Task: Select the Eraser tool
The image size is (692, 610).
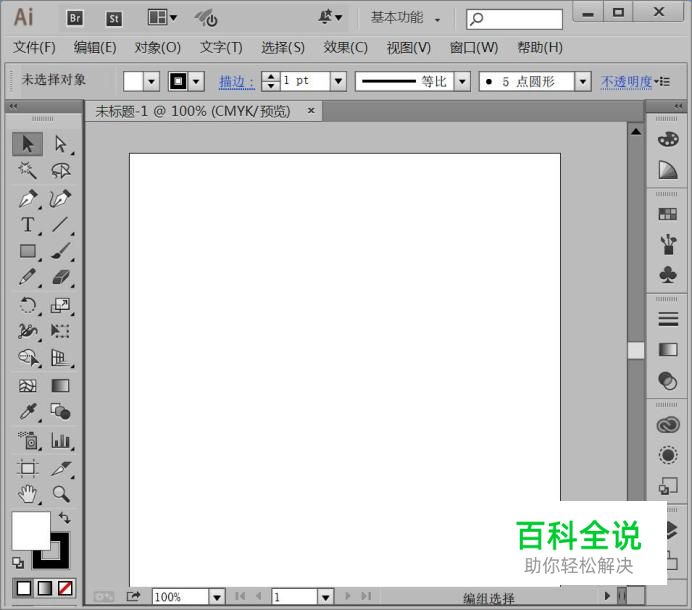Action: tap(60, 277)
